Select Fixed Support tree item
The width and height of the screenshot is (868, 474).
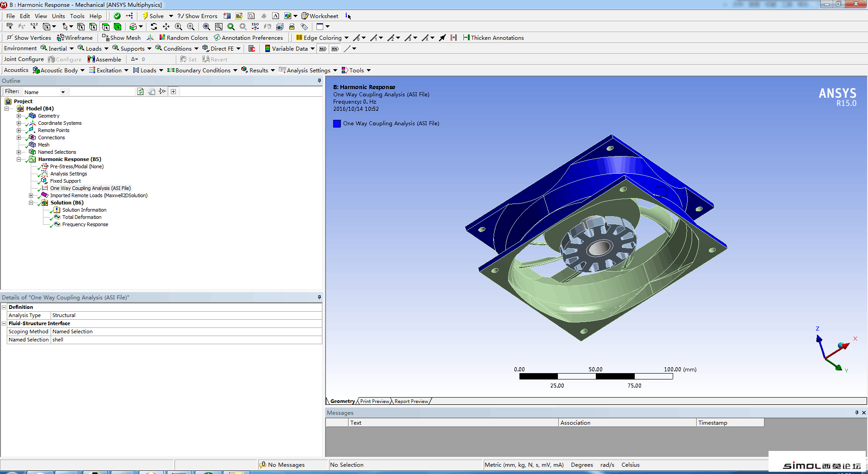click(x=65, y=181)
